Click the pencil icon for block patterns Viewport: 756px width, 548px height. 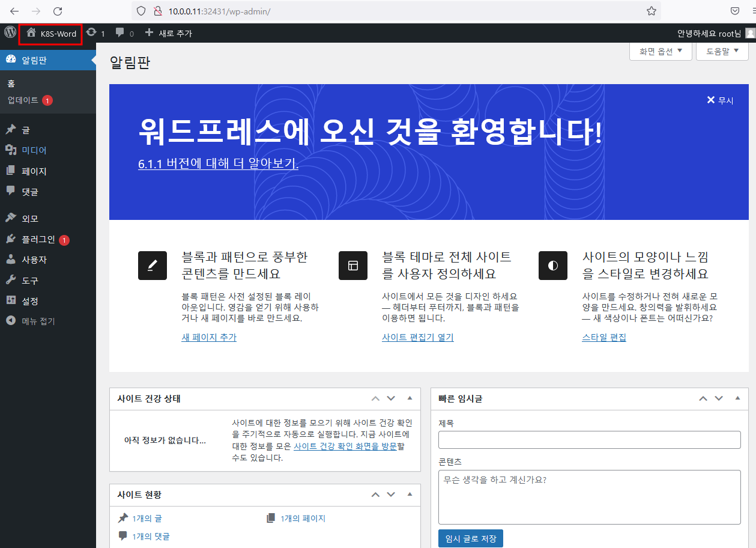153,266
